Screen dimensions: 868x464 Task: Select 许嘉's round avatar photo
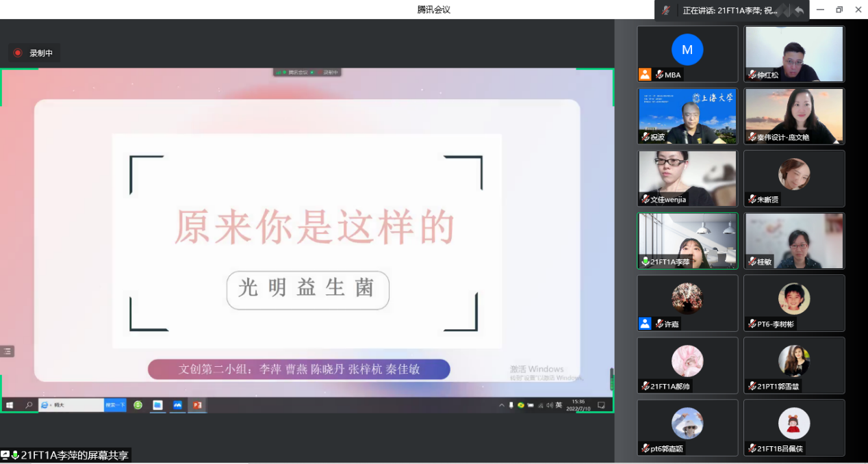point(687,298)
